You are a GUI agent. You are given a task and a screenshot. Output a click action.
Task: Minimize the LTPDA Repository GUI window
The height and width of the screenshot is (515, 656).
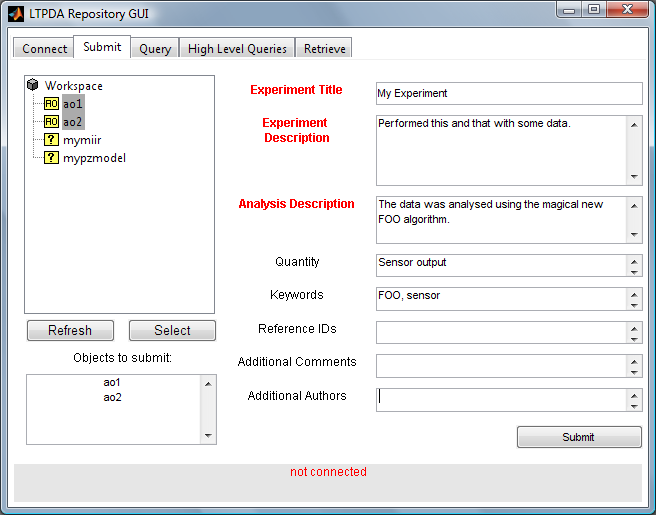[569, 10]
